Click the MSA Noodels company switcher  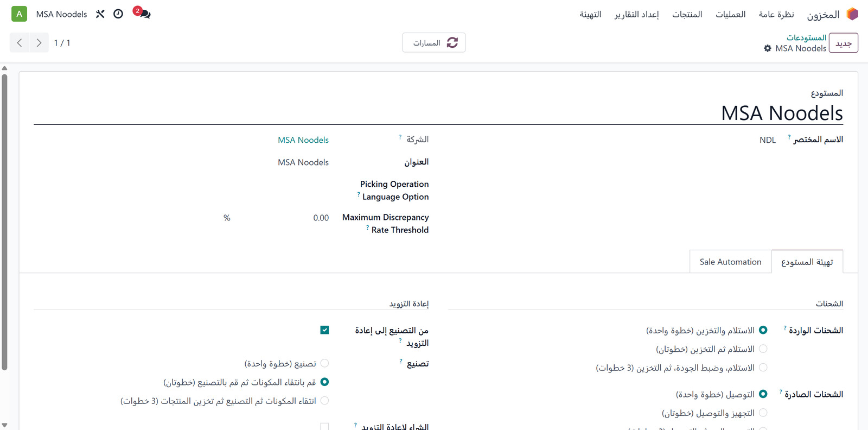[61, 14]
